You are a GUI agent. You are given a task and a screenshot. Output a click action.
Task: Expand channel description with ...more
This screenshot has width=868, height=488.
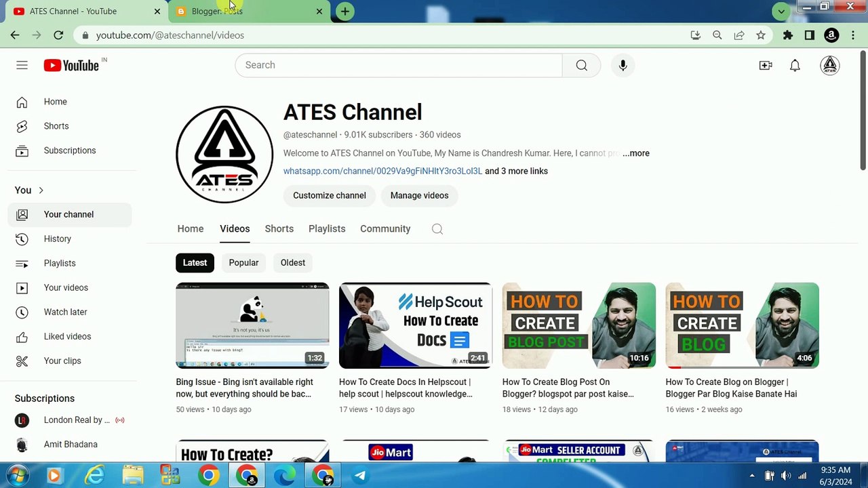point(636,153)
